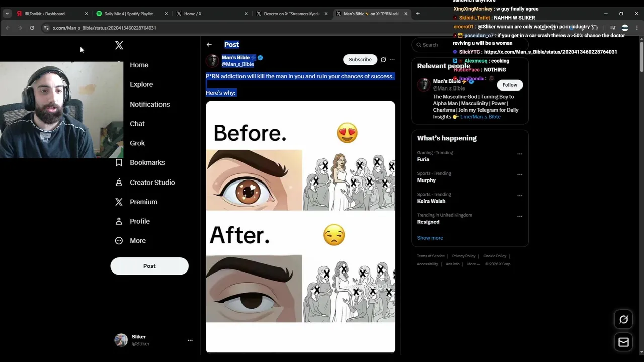This screenshot has height=362, width=644.
Task: Close the Daily Mix 4 Spotify tab
Action: (x=166, y=14)
